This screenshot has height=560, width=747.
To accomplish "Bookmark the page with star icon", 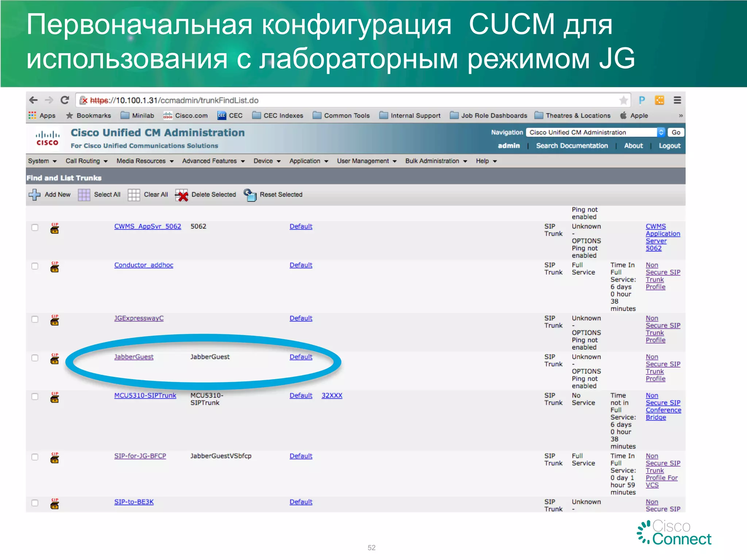I will coord(623,100).
